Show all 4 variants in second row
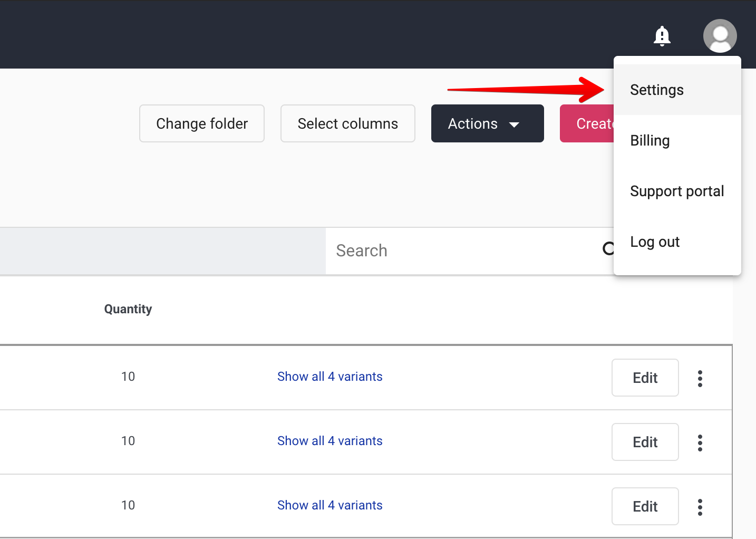This screenshot has height=539, width=756. coord(330,441)
